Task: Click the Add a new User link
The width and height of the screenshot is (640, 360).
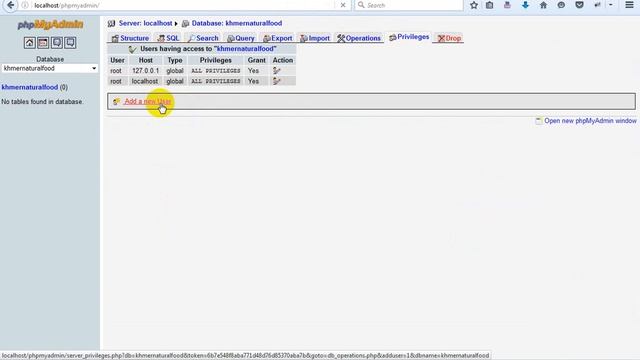Action: point(147,101)
